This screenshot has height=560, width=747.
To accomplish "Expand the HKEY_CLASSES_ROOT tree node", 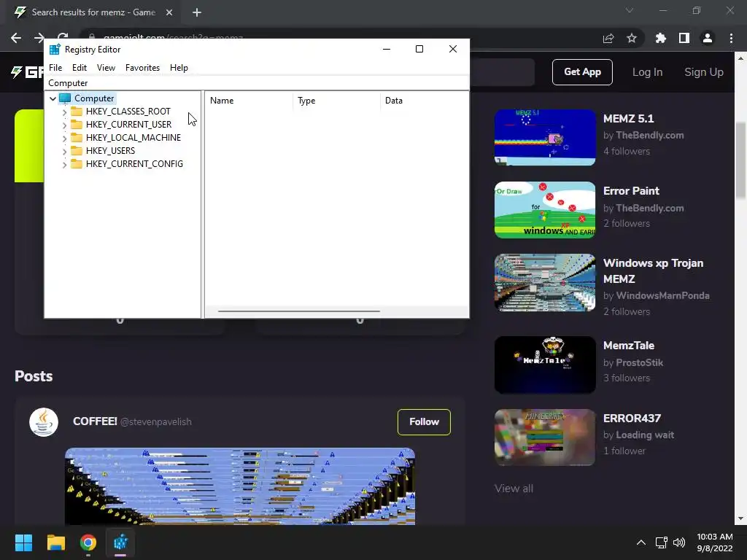I will [64, 112].
